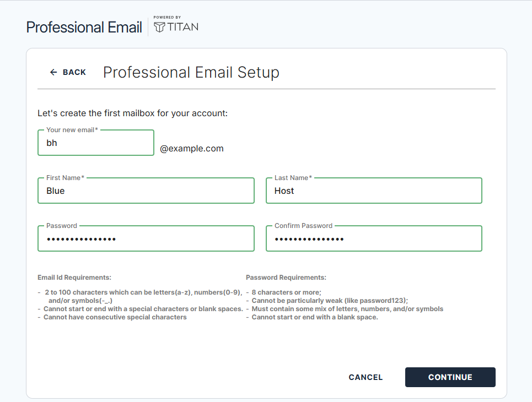
Task: Click the Continue button
Action: coord(450,377)
